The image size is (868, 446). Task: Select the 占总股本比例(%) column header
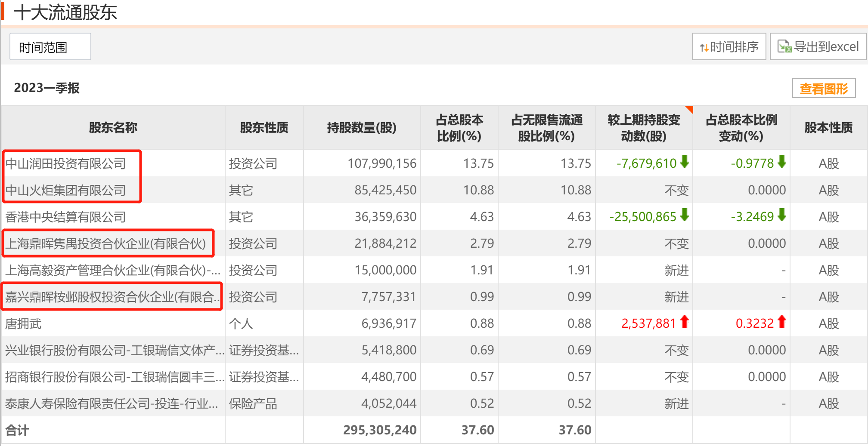click(459, 127)
